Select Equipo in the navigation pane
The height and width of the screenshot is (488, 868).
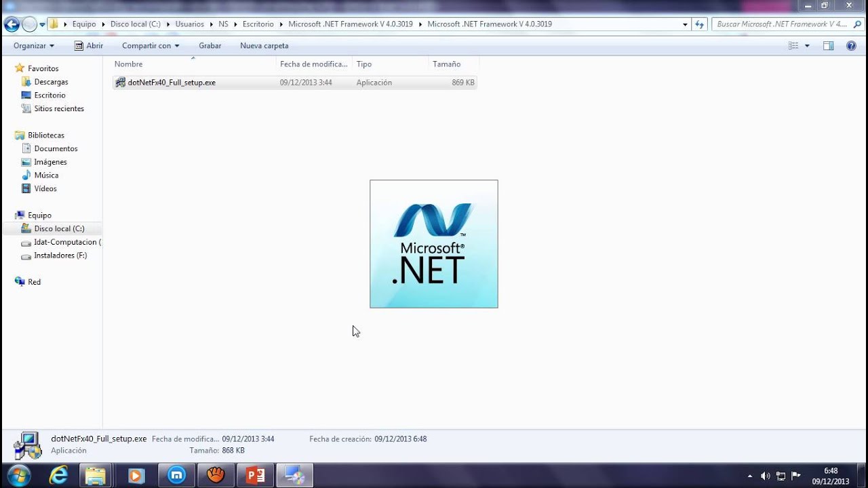point(39,215)
